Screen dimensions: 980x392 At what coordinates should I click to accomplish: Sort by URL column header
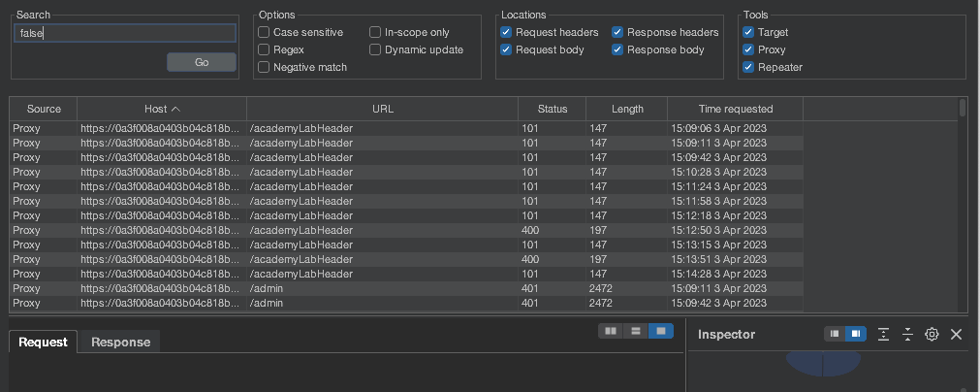click(x=383, y=109)
